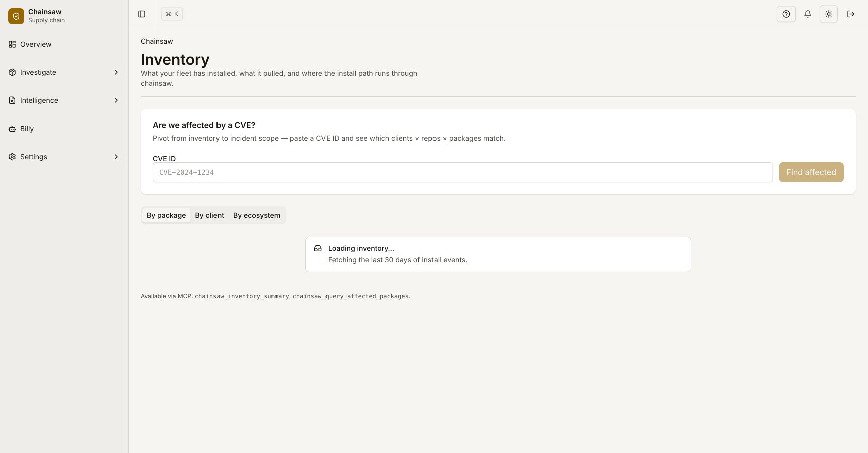868x453 pixels.
Task: Click the Settings gear icon
Action: 12,157
